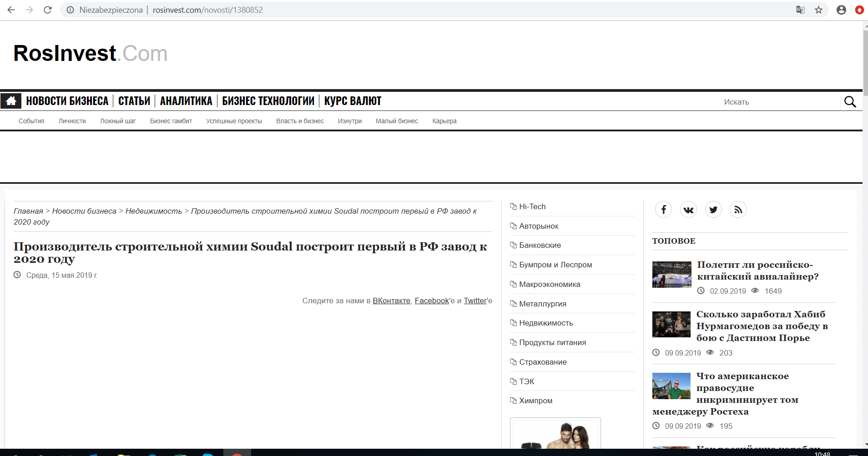Open the ТЭК category
Viewport: 868px width, 456px height.
click(x=527, y=381)
